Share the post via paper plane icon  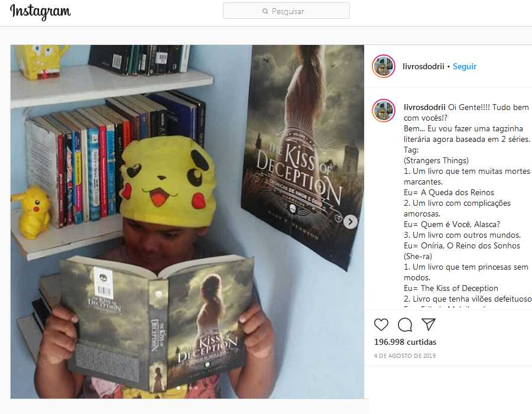point(428,325)
